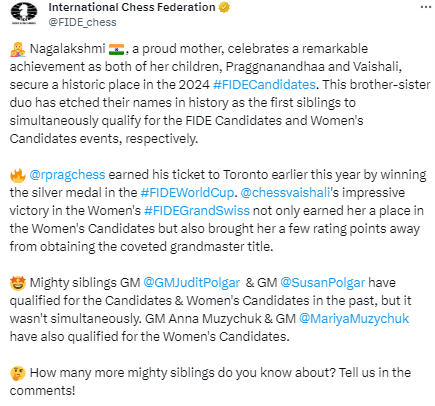Click the mother emoji before Nagalakshmi

(x=18, y=49)
